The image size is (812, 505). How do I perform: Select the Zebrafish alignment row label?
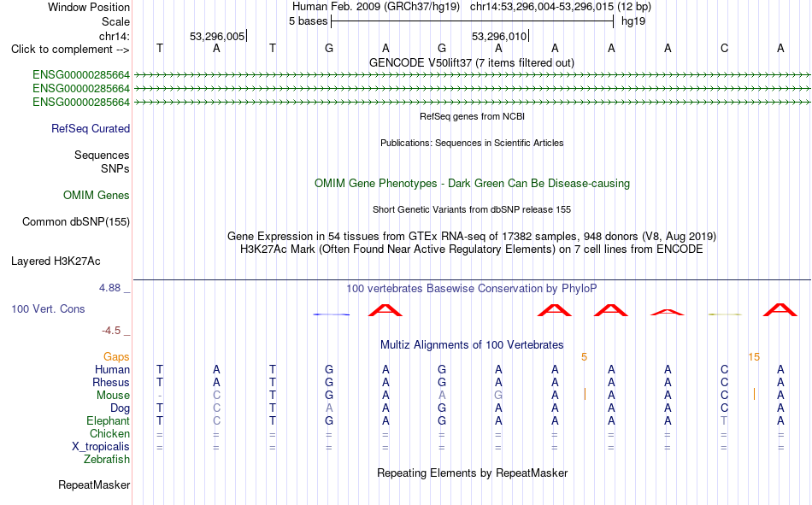pyautogui.click(x=107, y=460)
